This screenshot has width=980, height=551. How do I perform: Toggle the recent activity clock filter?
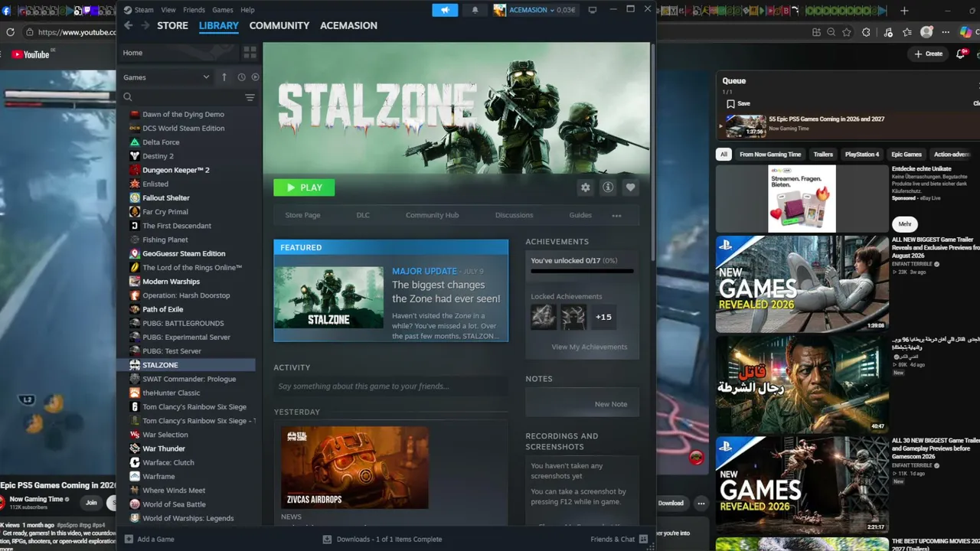pos(241,77)
